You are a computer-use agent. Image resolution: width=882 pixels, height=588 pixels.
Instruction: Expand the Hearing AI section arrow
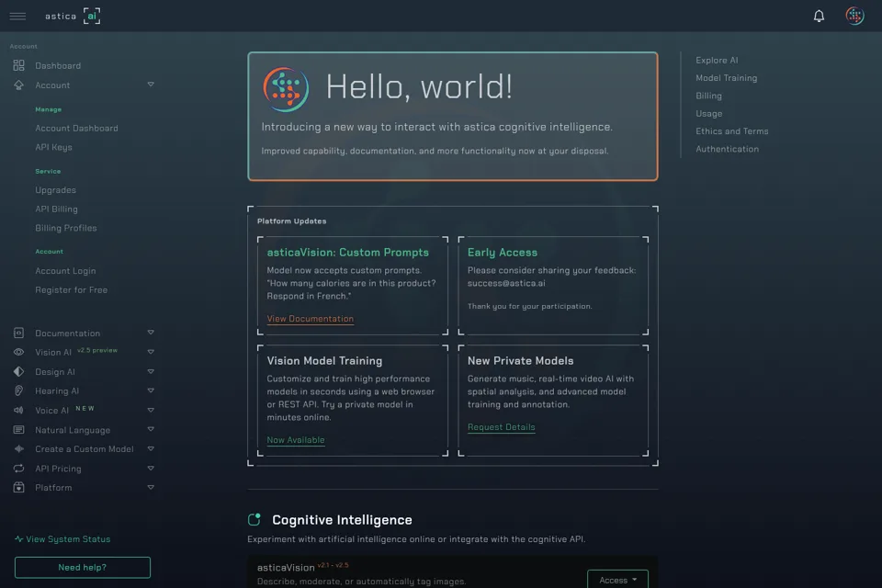[151, 390]
